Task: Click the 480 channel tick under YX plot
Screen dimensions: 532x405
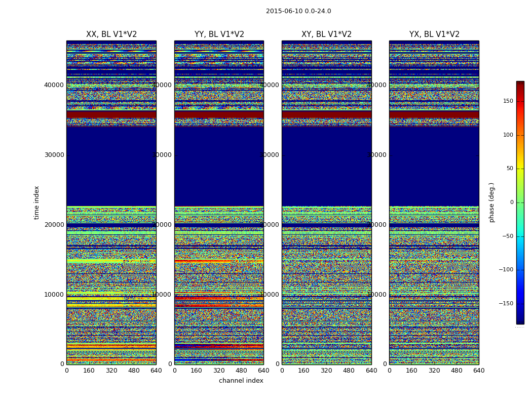Action: [x=457, y=371]
